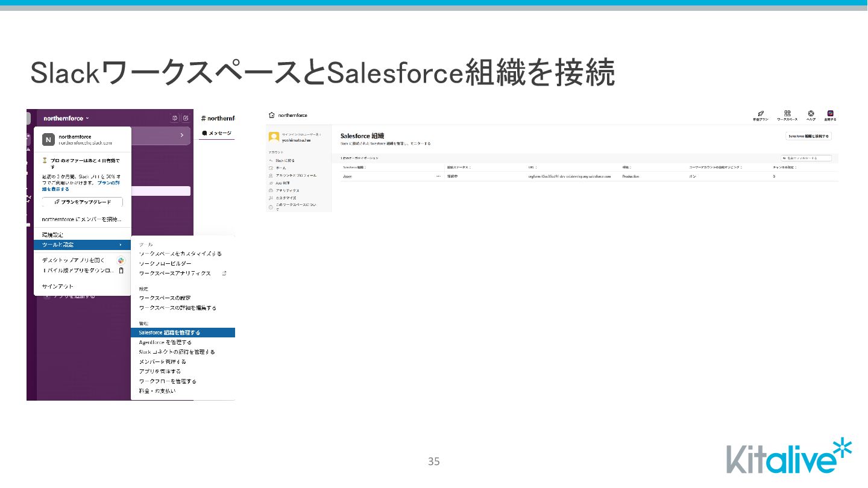Screen dimensions: 868x488
Task: Select Agentforce を管理する menu item
Action: pyautogui.click(x=165, y=342)
